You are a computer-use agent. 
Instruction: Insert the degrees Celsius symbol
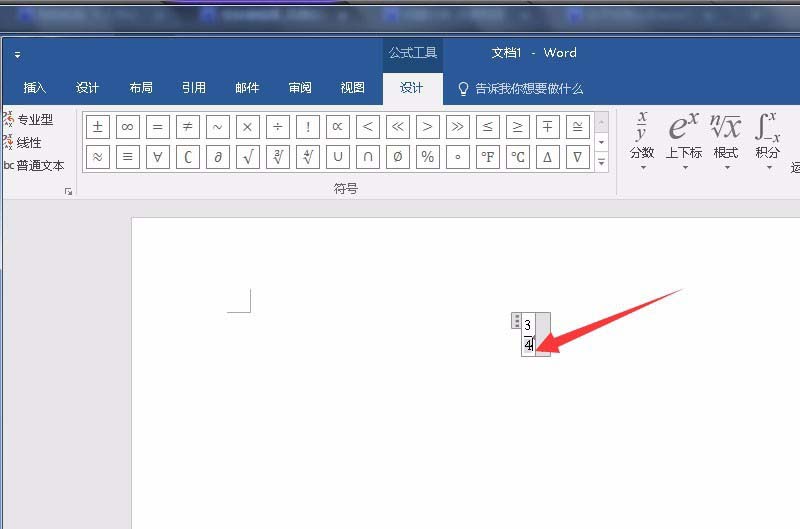coord(517,157)
